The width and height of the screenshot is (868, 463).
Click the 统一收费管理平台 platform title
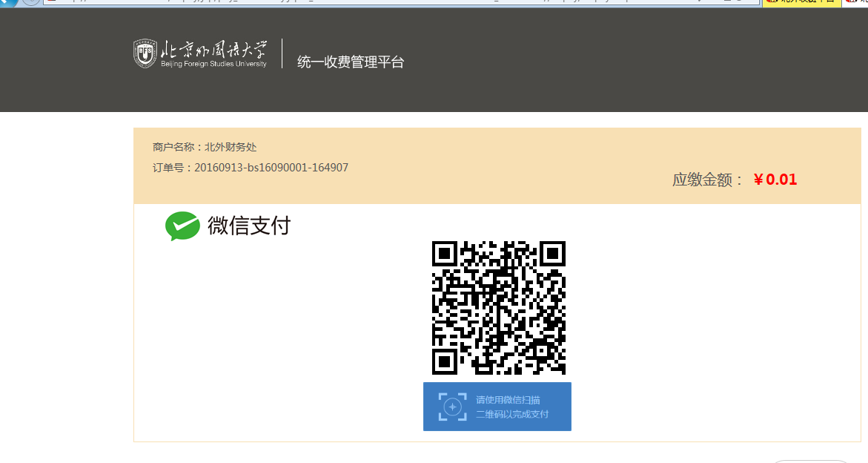[x=351, y=62]
